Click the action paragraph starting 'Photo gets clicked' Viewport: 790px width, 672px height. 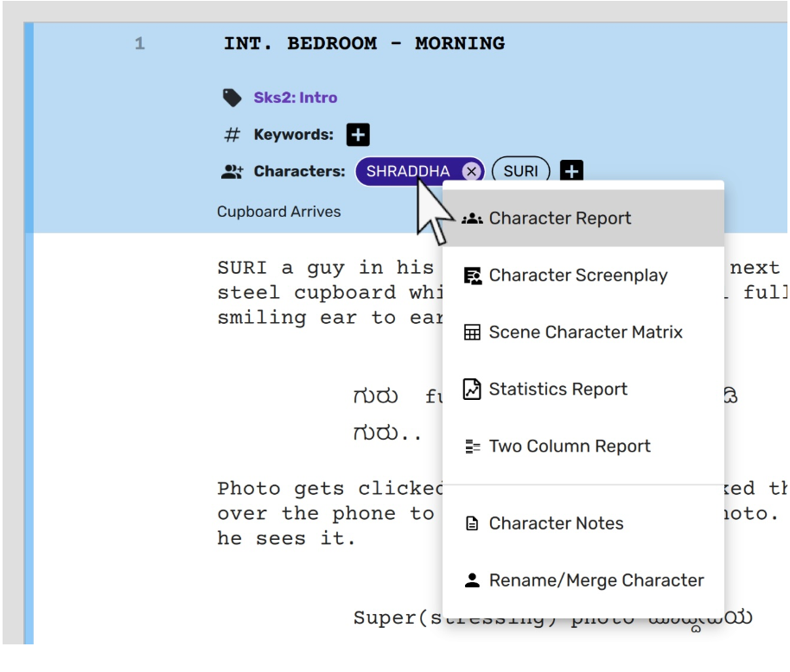pyautogui.click(x=328, y=513)
